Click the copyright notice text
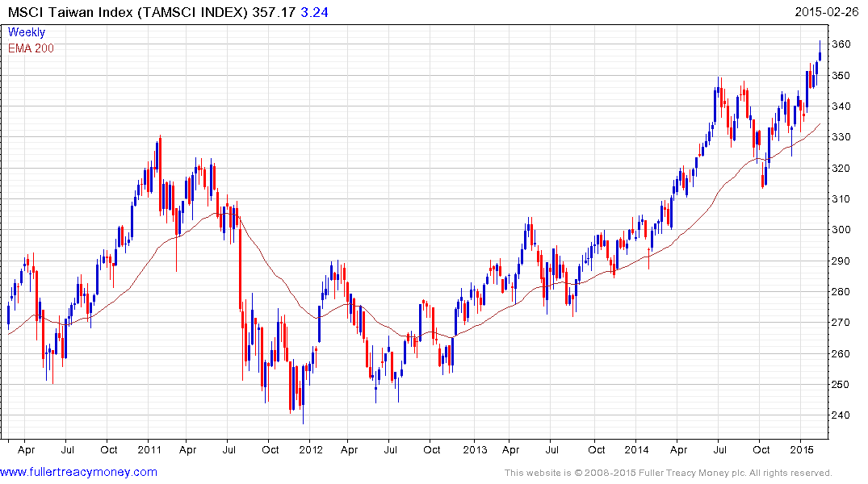This screenshot has width=868, height=484. pos(669,473)
